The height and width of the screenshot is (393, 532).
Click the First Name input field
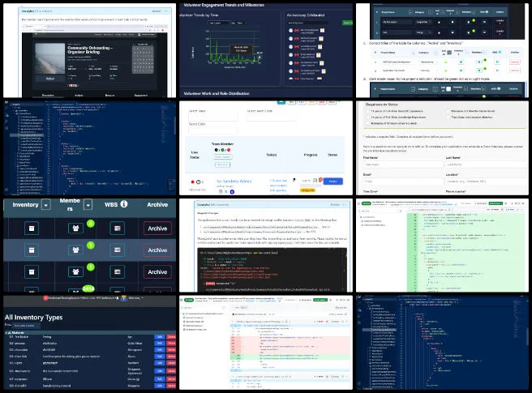point(403,164)
